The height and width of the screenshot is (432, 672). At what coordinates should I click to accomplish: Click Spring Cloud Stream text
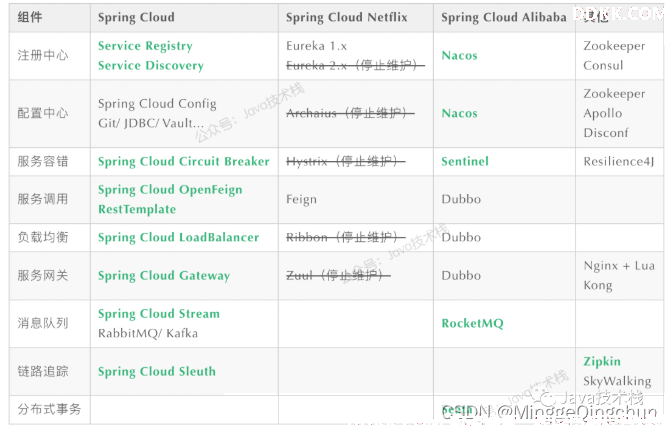pyautogui.click(x=159, y=314)
